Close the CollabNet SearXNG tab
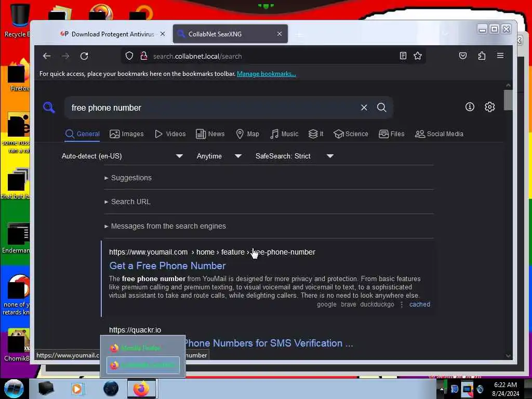 (279, 34)
